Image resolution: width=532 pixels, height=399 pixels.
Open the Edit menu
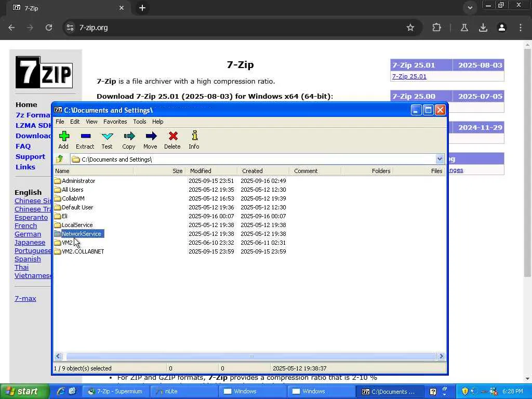pos(75,122)
